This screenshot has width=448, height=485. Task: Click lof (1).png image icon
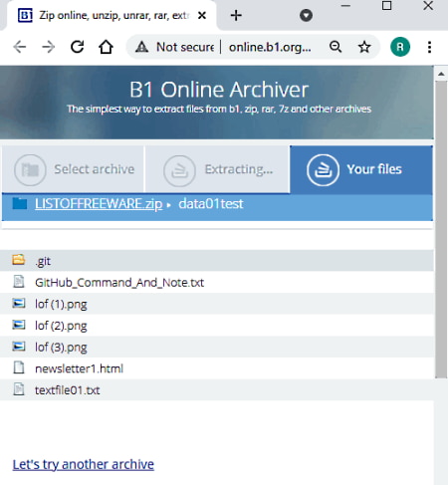(19, 303)
